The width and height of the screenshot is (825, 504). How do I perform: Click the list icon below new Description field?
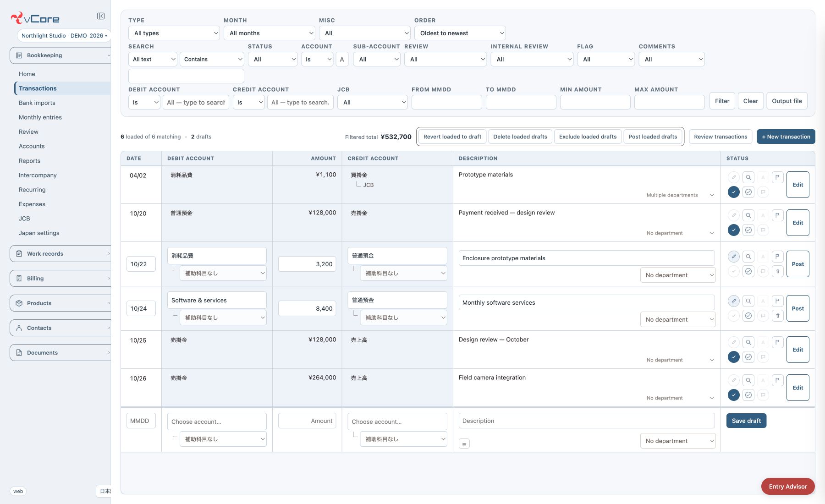click(x=464, y=444)
